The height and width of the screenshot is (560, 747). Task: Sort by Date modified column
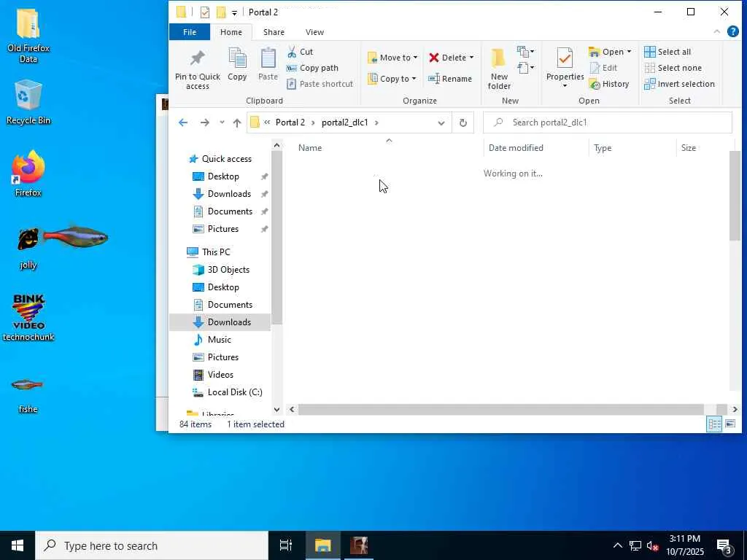tap(516, 147)
